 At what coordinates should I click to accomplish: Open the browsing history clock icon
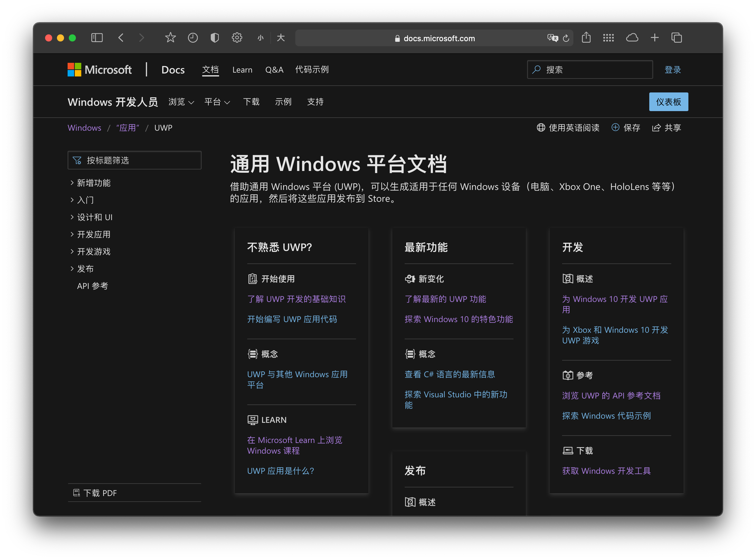(193, 38)
